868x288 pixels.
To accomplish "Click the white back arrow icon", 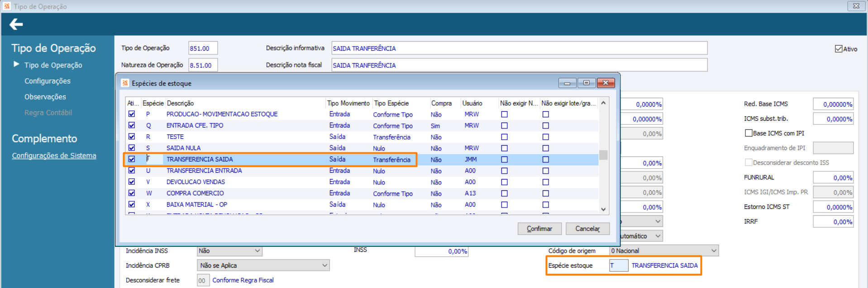I will (x=16, y=24).
